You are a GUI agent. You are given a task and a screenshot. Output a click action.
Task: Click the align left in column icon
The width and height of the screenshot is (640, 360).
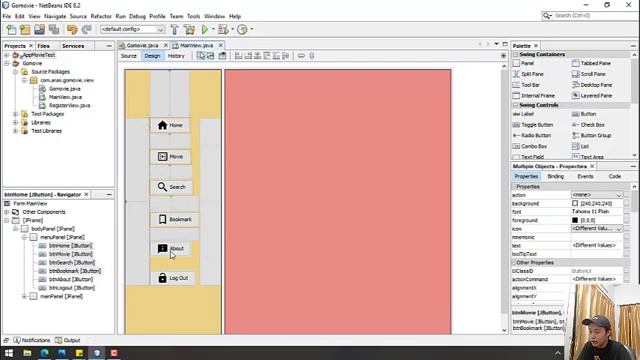click(239, 56)
